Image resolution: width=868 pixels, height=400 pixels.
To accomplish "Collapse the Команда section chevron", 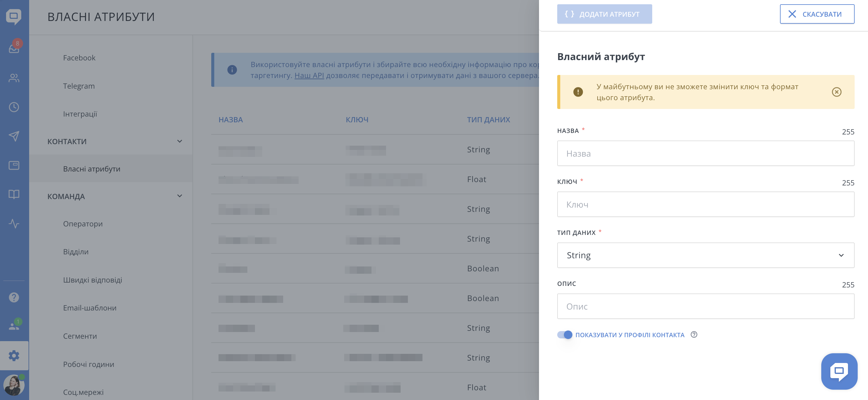I will 180,196.
